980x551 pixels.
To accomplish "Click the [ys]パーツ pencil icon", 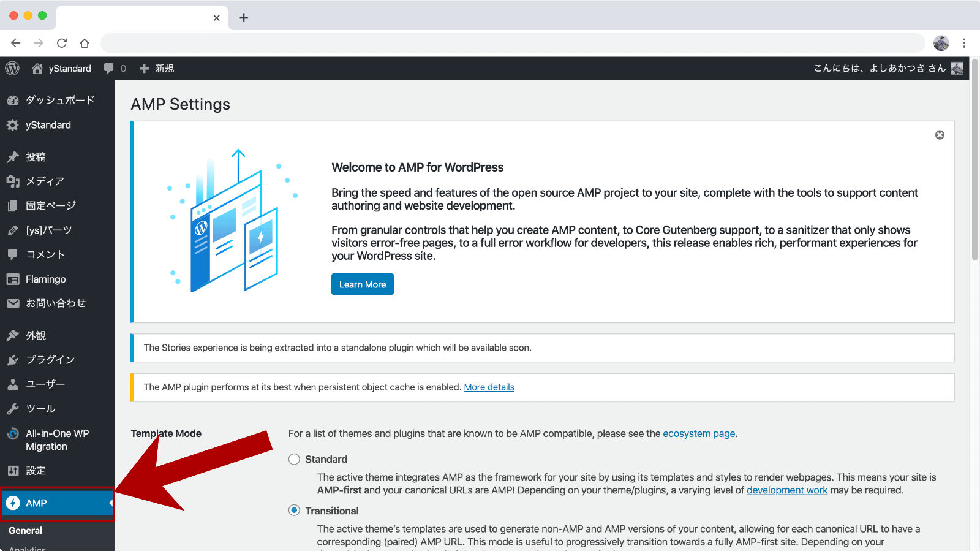I will pos(13,230).
